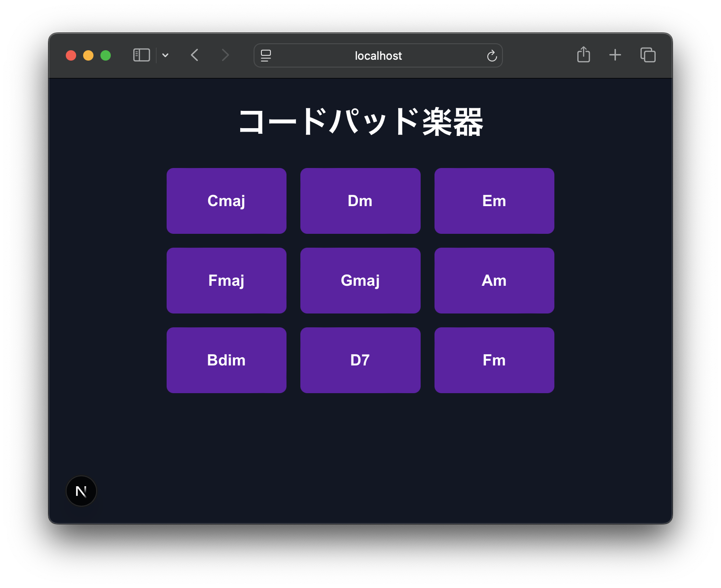This screenshot has height=588, width=721.
Task: Play the Fm chord pad
Action: [x=494, y=360]
